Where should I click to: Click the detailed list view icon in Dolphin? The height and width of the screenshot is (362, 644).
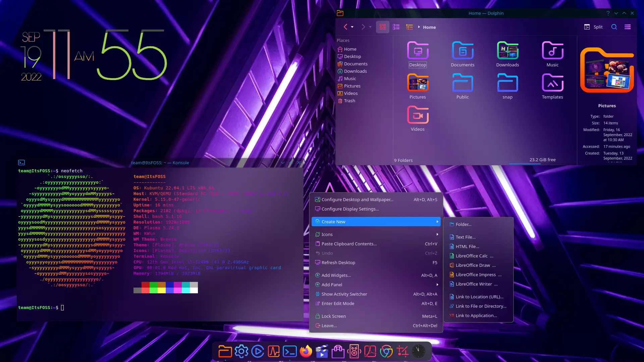[409, 27]
